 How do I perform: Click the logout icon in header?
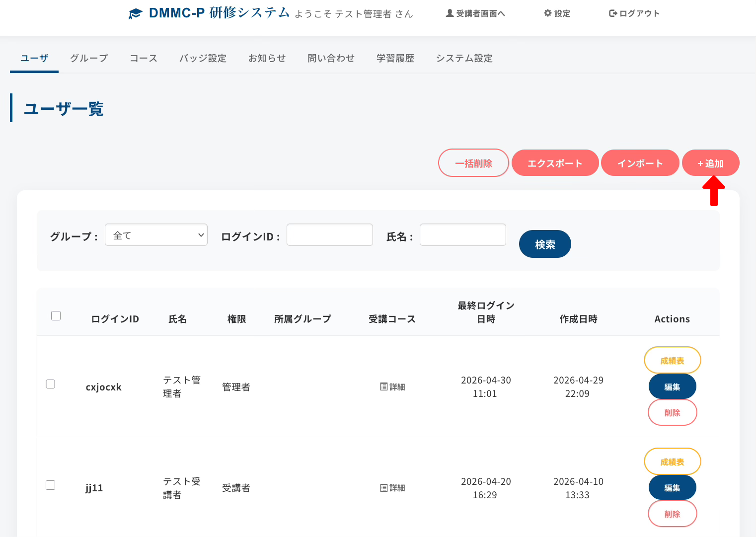(613, 13)
